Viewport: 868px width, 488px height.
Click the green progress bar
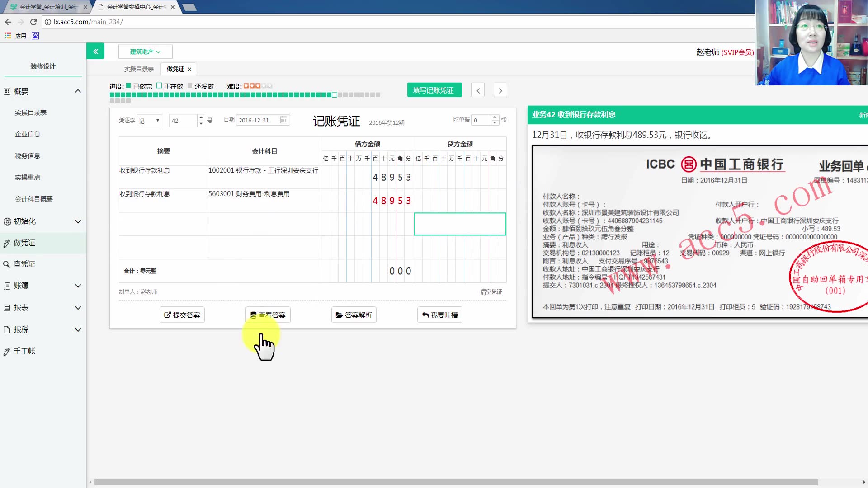222,95
